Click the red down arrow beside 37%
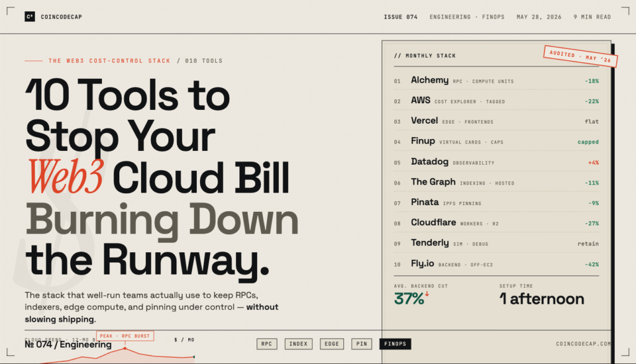 tap(427, 294)
